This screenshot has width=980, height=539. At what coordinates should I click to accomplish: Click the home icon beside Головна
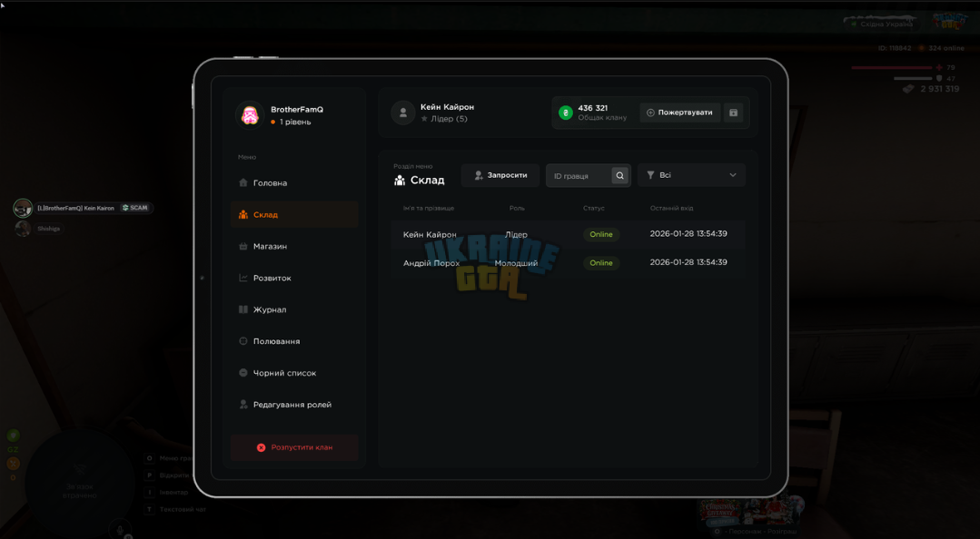click(x=243, y=183)
